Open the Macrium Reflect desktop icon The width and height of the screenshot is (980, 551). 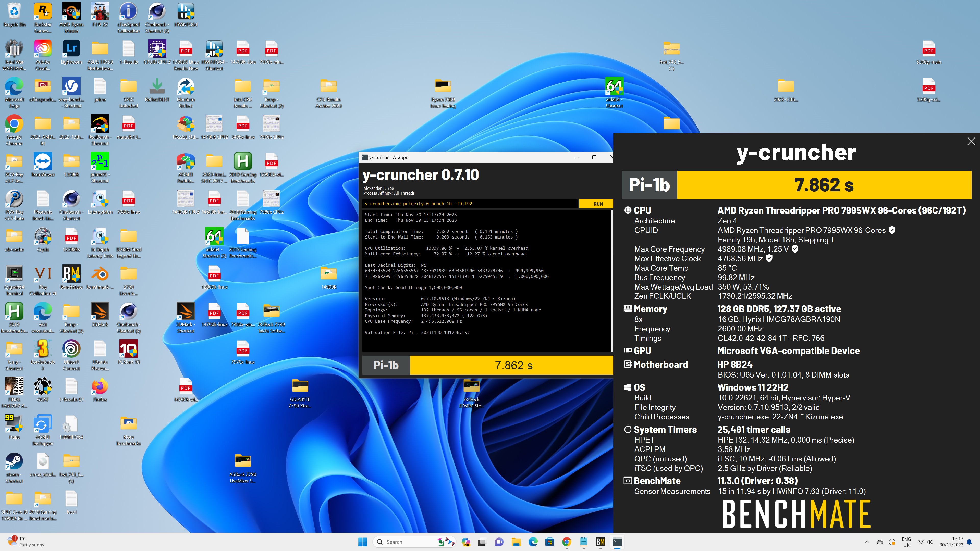(186, 93)
